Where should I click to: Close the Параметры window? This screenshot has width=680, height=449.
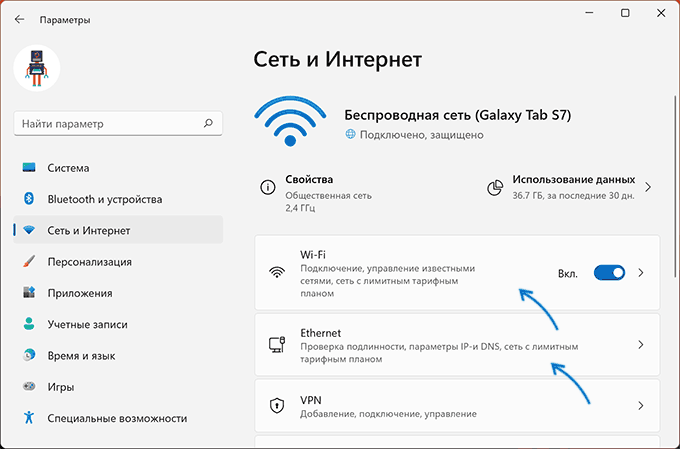coord(661,13)
